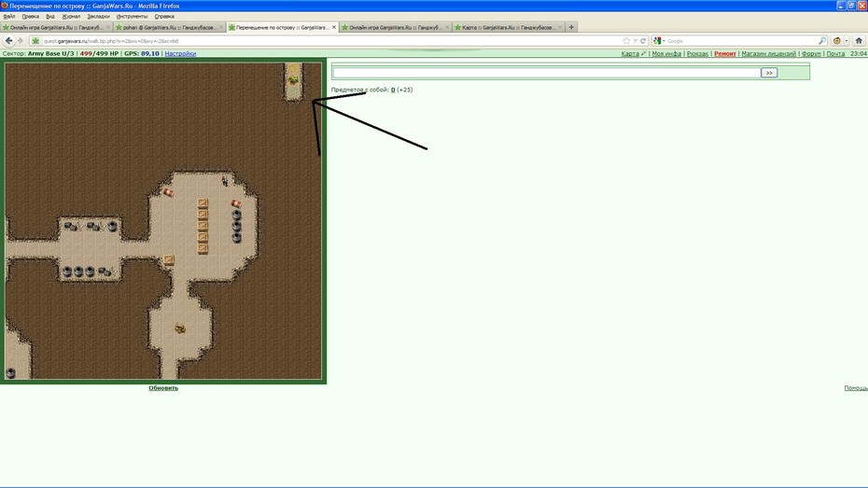Go to the Firefox Home page icon
This screenshot has width=868, height=488.
[859, 41]
